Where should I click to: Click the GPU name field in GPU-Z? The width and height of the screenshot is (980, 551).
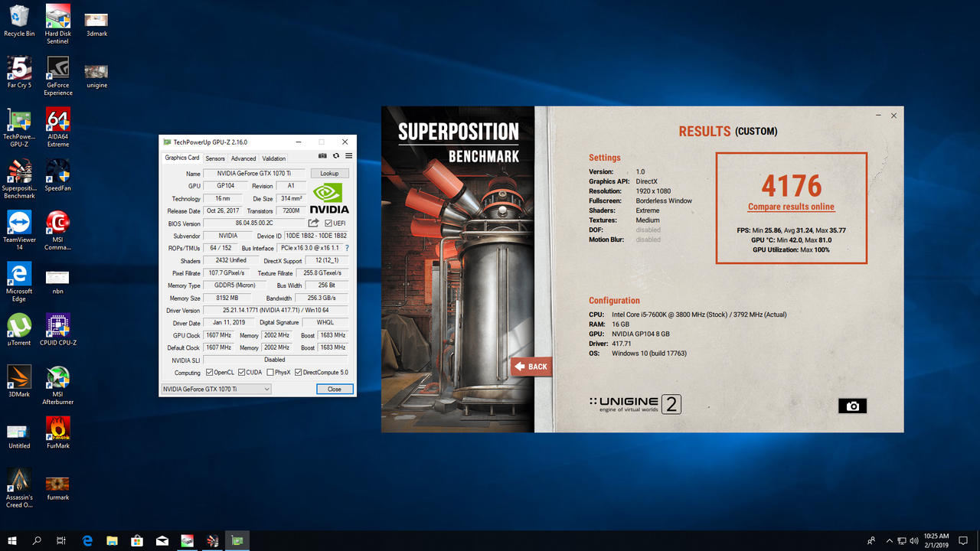[255, 174]
